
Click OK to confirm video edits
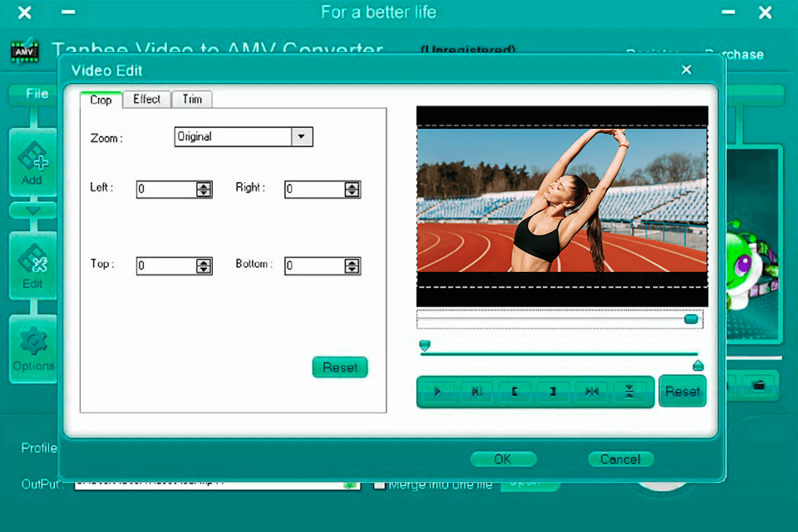[503, 459]
